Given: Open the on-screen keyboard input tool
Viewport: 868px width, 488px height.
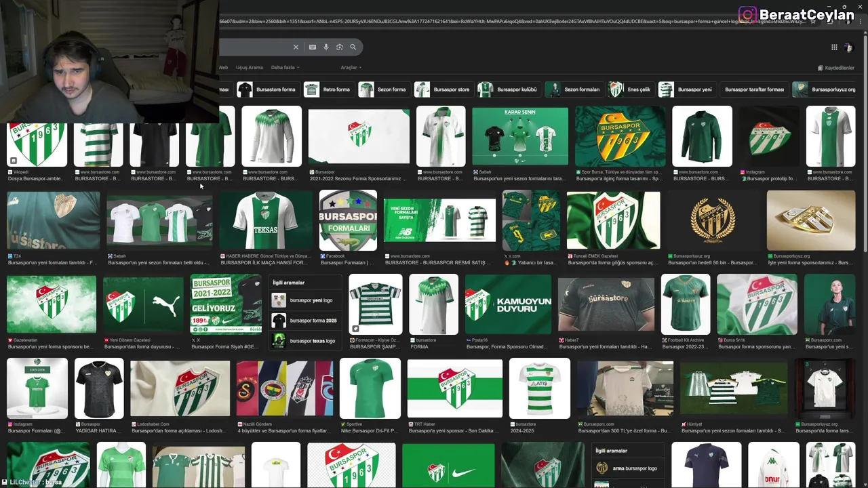Looking at the screenshot, I should (x=312, y=47).
